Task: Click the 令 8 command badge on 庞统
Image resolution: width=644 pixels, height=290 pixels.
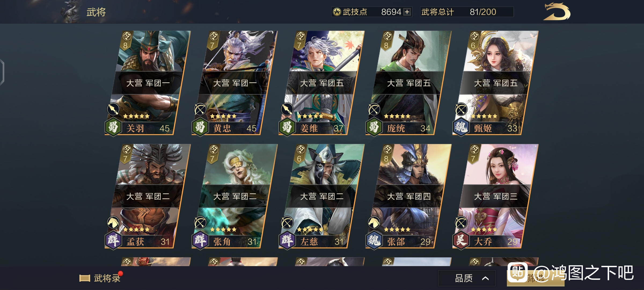Action: [387, 40]
